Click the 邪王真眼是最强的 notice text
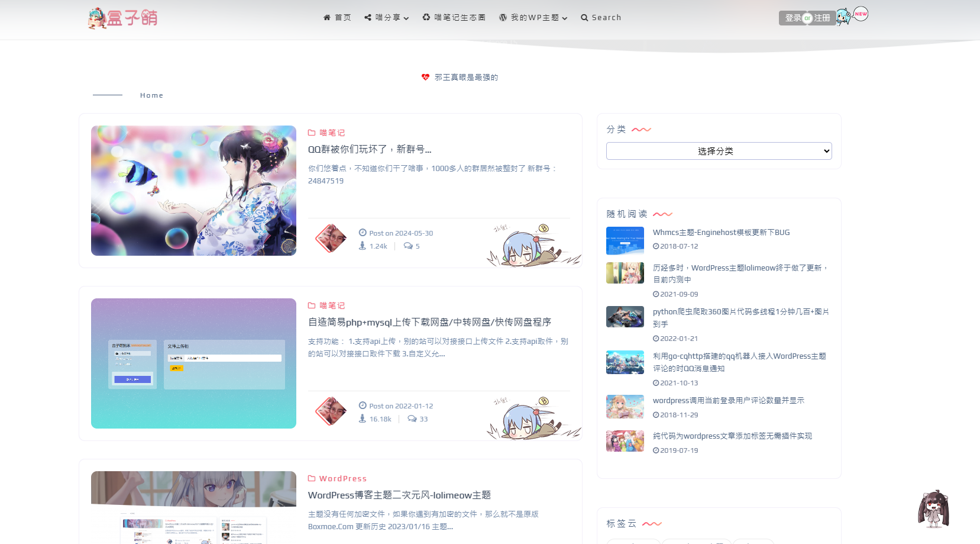This screenshot has width=980, height=544. click(x=466, y=78)
